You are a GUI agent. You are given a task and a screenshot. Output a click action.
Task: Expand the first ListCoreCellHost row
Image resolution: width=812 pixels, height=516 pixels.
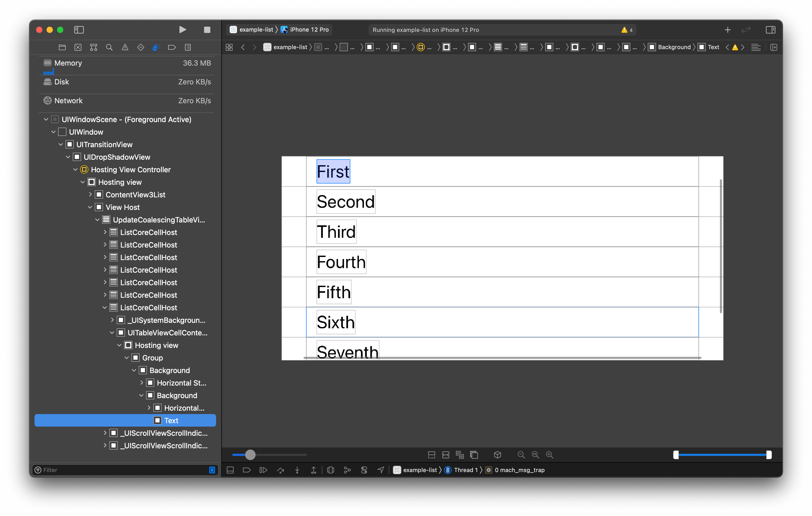105,232
